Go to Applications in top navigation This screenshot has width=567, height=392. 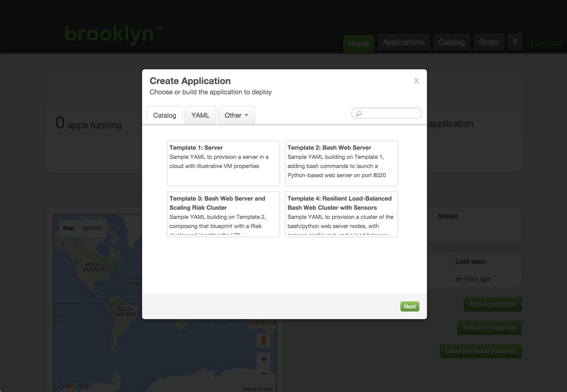click(403, 43)
